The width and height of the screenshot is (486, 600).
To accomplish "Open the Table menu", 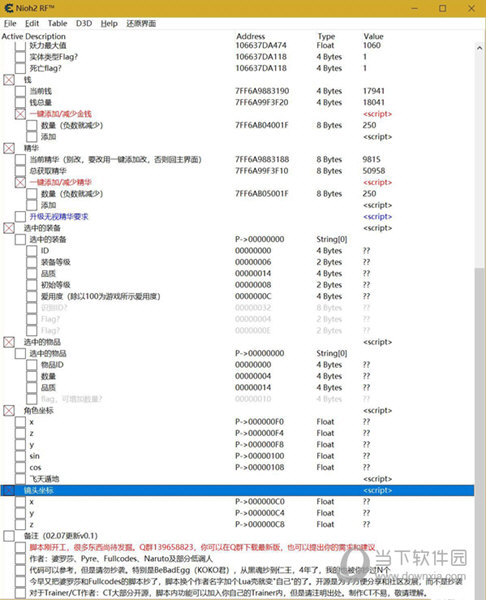I will coord(57,23).
